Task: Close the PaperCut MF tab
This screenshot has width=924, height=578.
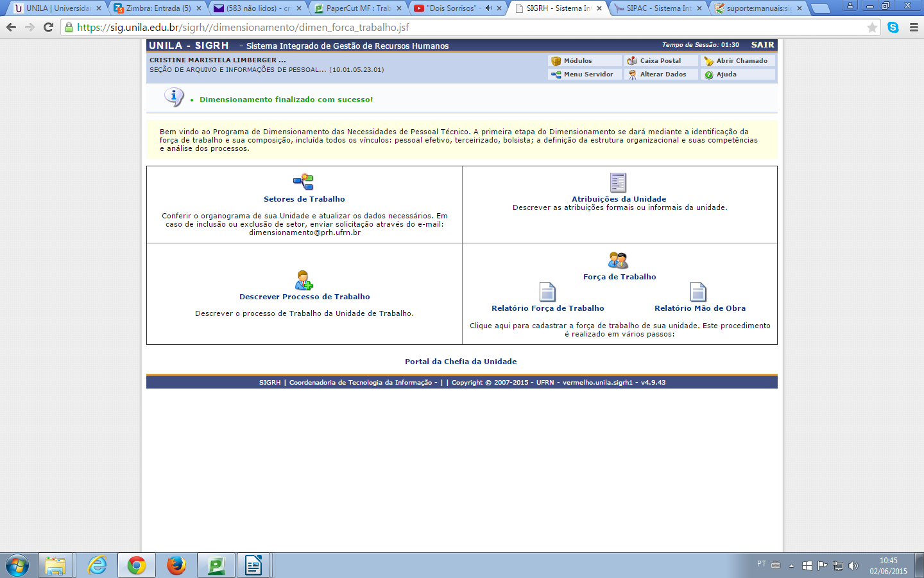Action: click(399, 8)
